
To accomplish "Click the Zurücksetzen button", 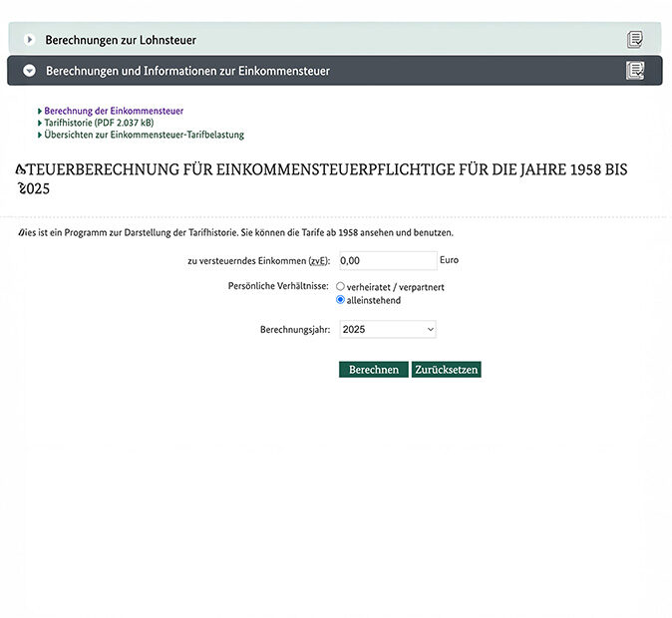I will [x=446, y=370].
